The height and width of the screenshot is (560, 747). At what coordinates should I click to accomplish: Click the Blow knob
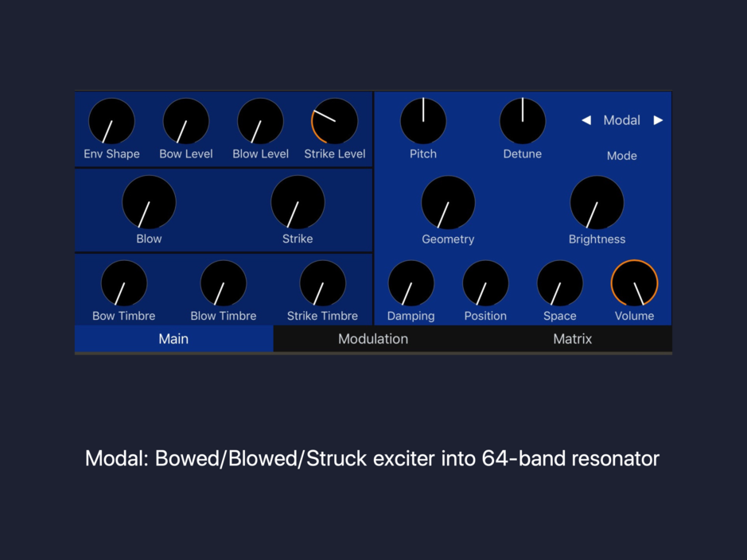(149, 202)
